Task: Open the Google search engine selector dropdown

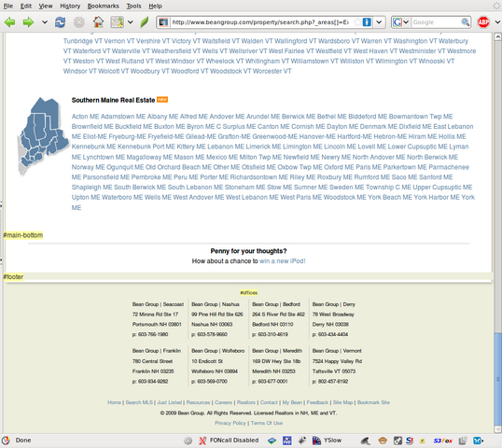Action: (401, 22)
